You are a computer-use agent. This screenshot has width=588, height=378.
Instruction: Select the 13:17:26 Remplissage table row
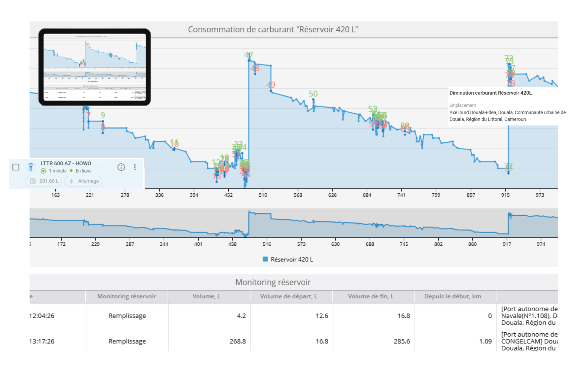[127, 341]
